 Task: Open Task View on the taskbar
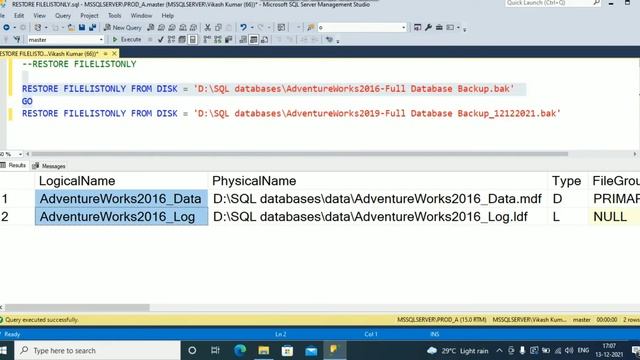point(216,350)
